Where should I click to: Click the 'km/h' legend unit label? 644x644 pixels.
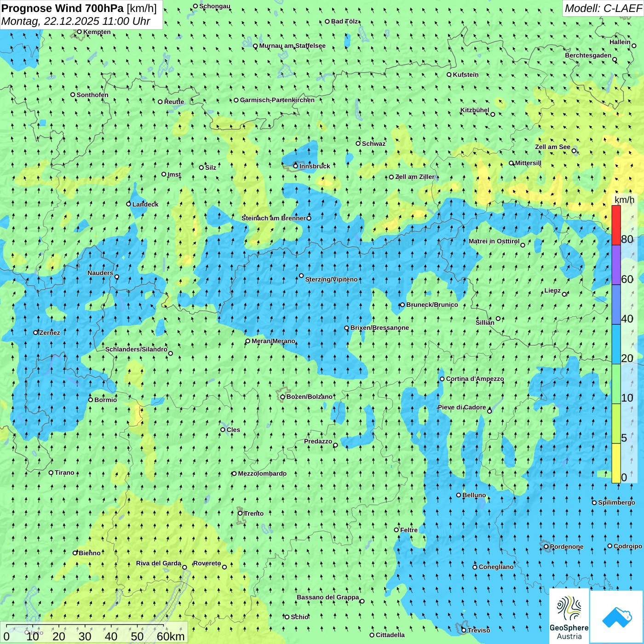(x=624, y=199)
